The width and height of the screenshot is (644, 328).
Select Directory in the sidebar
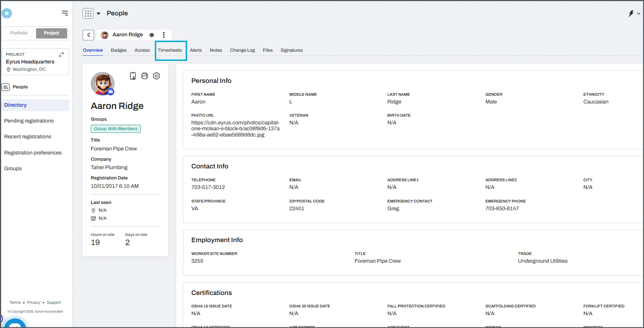35,105
